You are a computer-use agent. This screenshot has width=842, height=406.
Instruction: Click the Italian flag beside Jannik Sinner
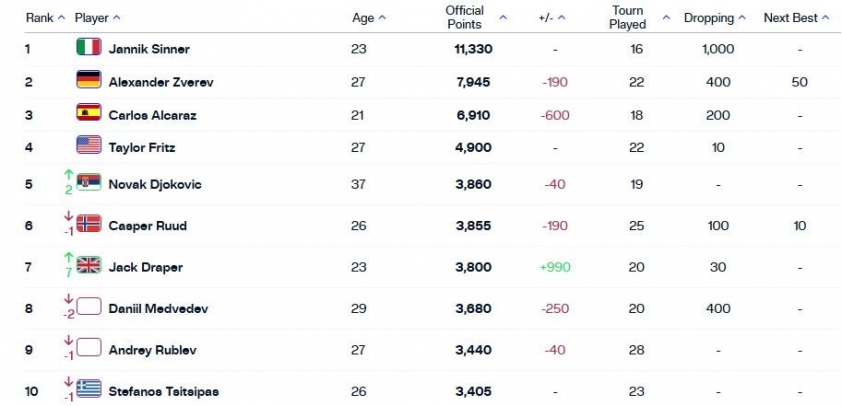[89, 47]
